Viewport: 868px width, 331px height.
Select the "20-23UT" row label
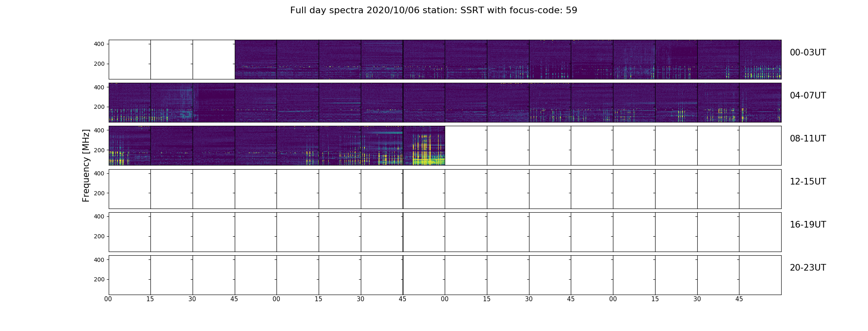pos(808,268)
